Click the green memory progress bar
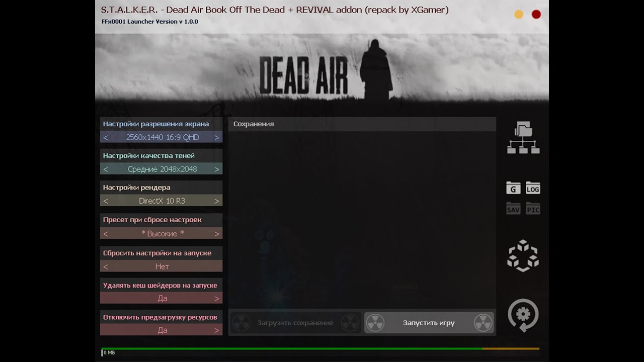644x362 pixels. click(x=292, y=348)
